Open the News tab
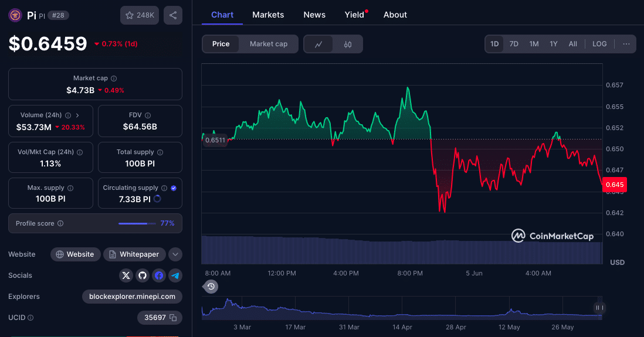 (x=314, y=15)
